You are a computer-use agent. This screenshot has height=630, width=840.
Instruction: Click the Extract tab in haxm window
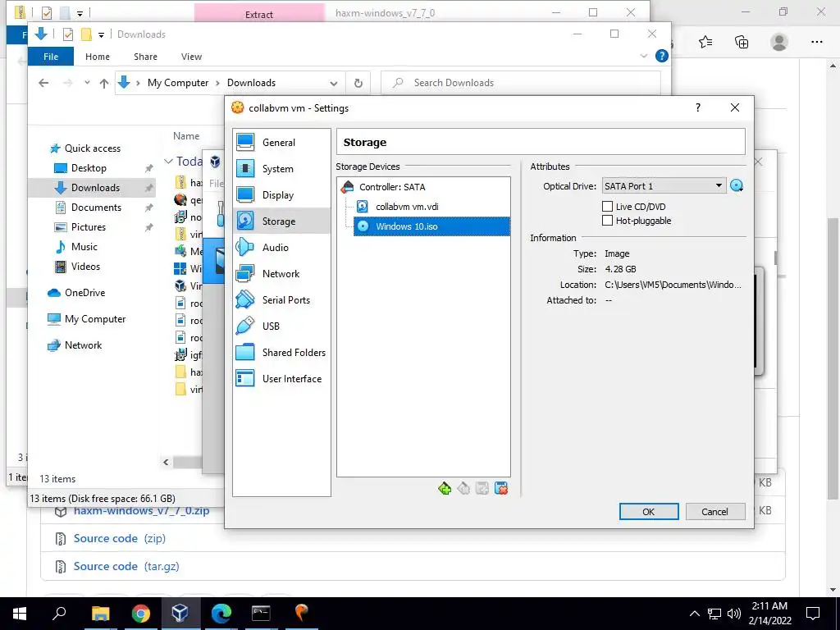click(x=258, y=14)
